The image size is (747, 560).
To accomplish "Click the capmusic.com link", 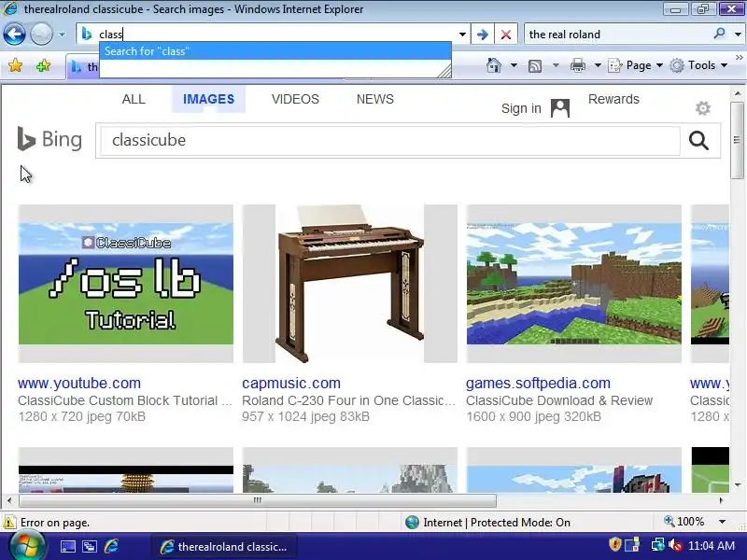I will click(x=291, y=383).
